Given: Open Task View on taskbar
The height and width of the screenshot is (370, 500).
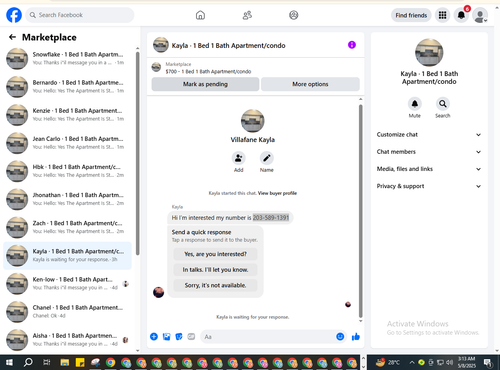Looking at the screenshot, I should [47, 362].
